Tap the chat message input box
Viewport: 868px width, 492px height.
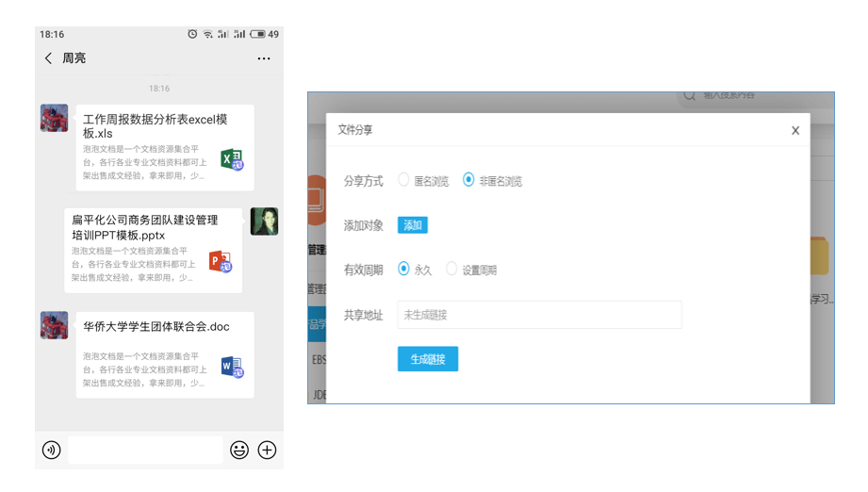(x=145, y=450)
